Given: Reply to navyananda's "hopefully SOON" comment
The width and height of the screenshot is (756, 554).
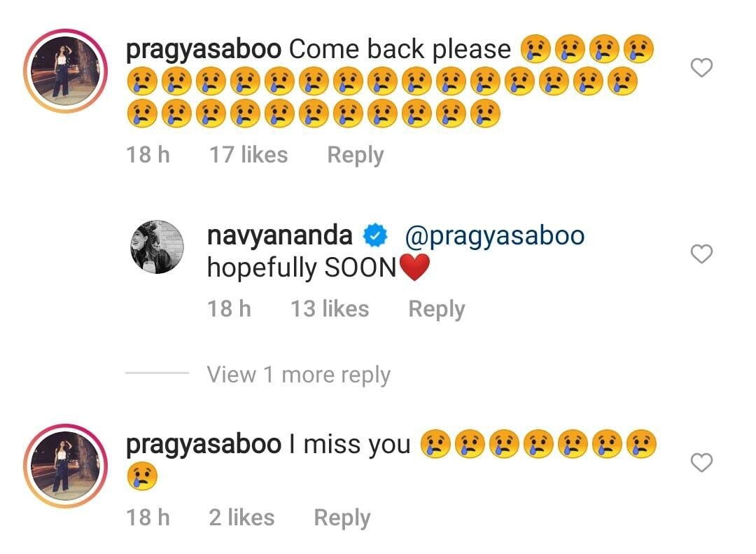Looking at the screenshot, I should (x=437, y=310).
